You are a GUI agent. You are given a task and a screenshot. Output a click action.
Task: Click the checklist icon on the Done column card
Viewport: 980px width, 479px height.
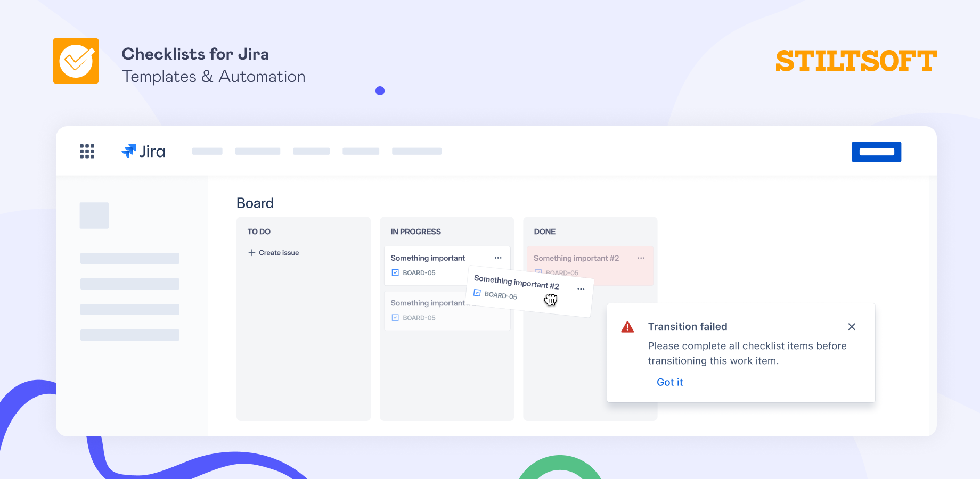pos(538,272)
